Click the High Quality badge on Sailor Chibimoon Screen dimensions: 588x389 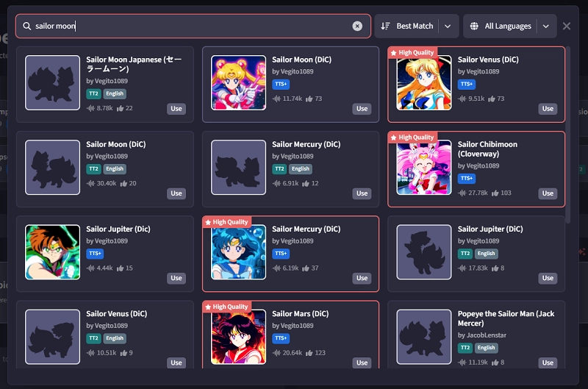(412, 138)
